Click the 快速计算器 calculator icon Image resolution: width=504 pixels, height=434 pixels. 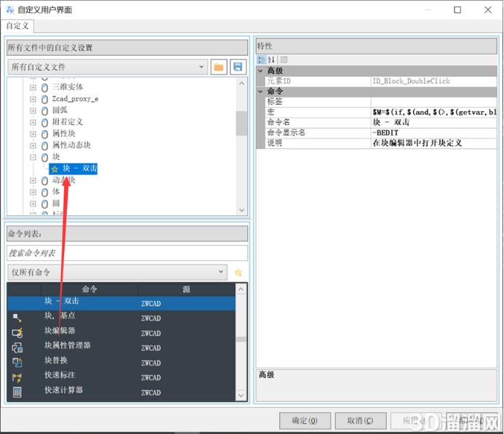(17, 393)
